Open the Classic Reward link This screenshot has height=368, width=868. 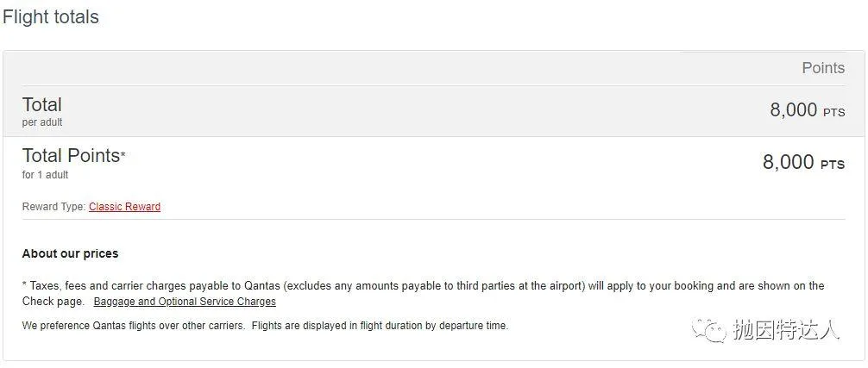click(124, 207)
